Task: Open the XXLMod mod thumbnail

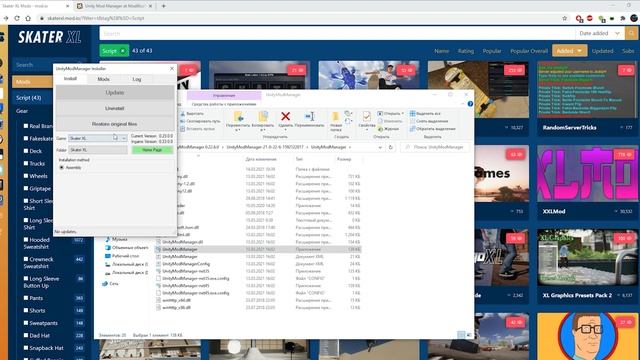Action: click(x=587, y=174)
